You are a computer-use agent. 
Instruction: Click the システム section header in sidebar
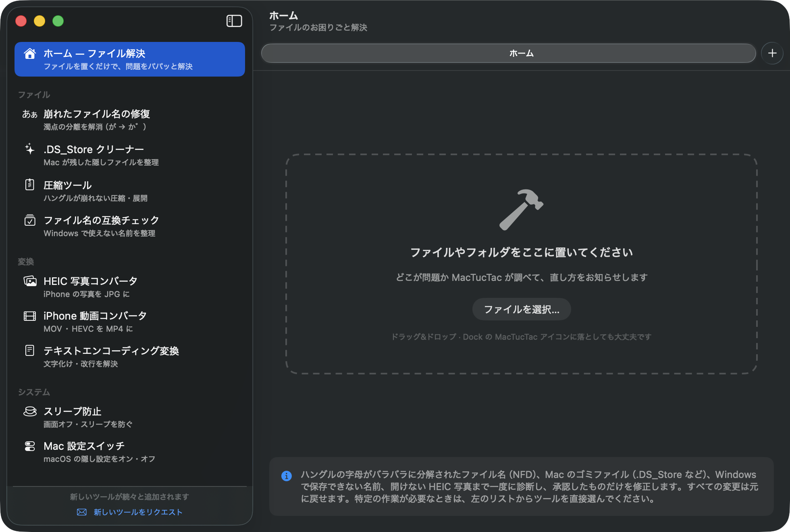[34, 392]
